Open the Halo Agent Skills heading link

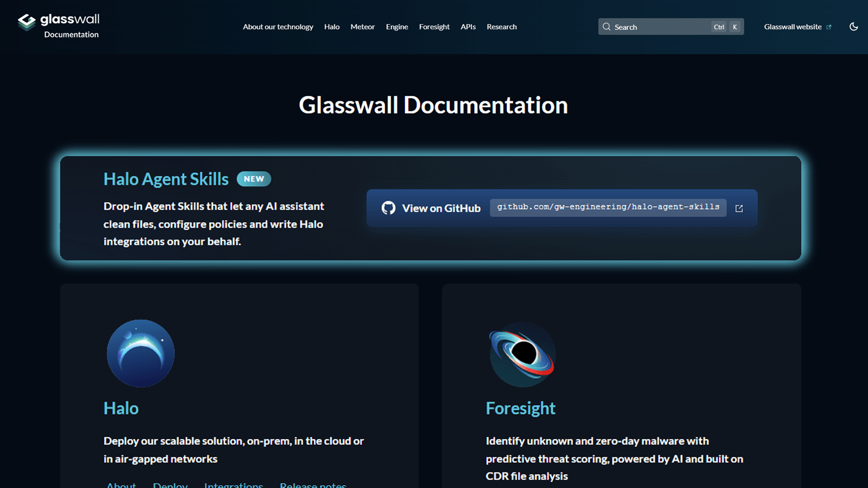tap(166, 179)
